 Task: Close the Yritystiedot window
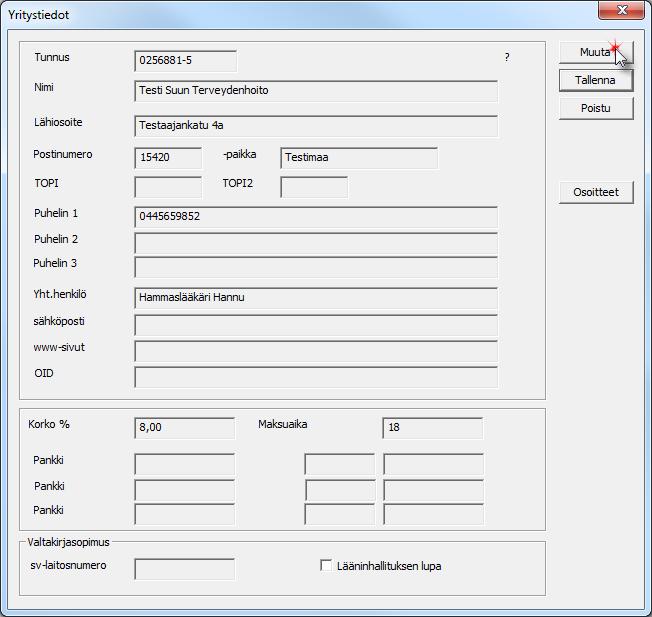(x=621, y=10)
